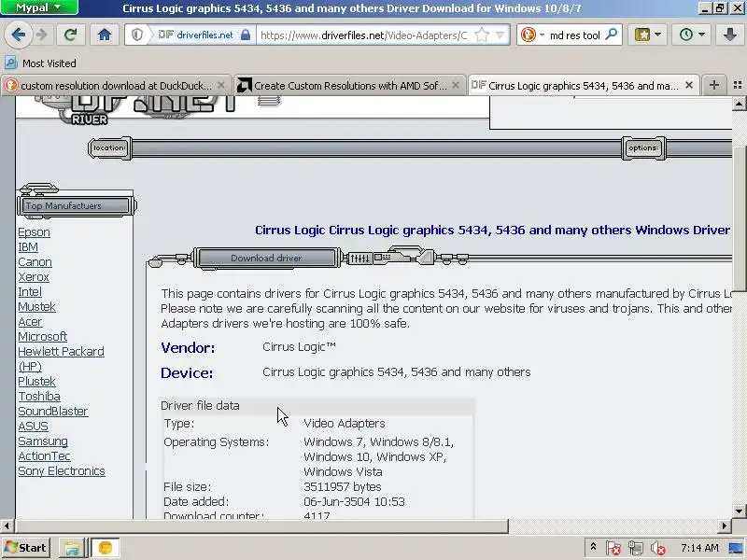Open the Epson manufacturer link

[34, 232]
